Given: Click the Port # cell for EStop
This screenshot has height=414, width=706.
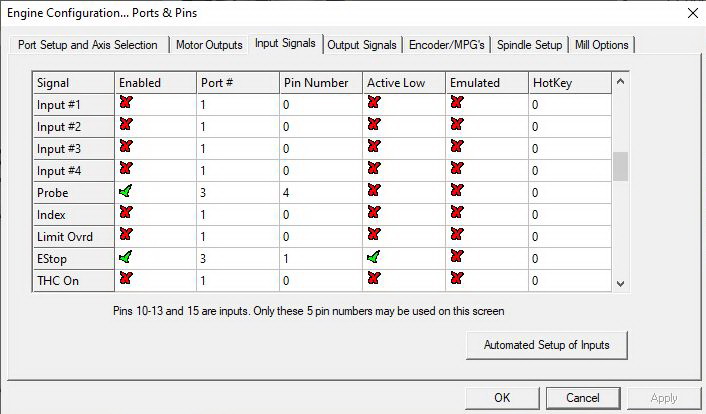Looking at the screenshot, I should tap(237, 258).
